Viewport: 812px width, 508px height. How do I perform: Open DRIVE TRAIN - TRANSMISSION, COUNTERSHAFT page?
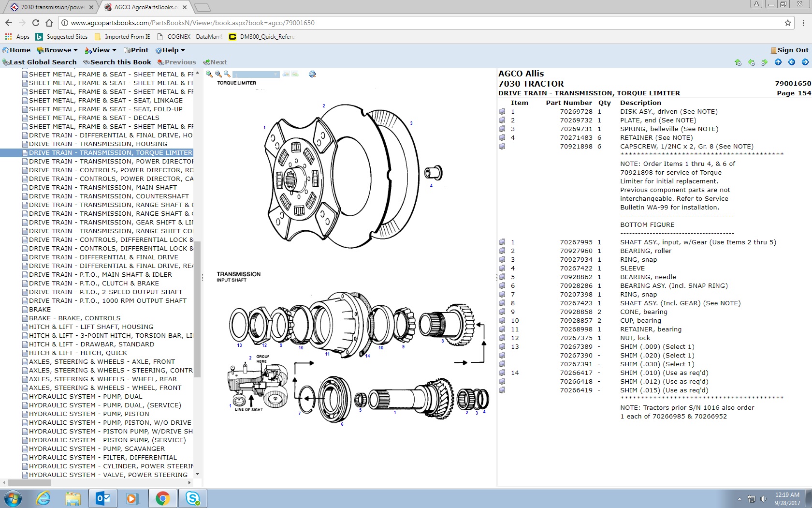[109, 196]
